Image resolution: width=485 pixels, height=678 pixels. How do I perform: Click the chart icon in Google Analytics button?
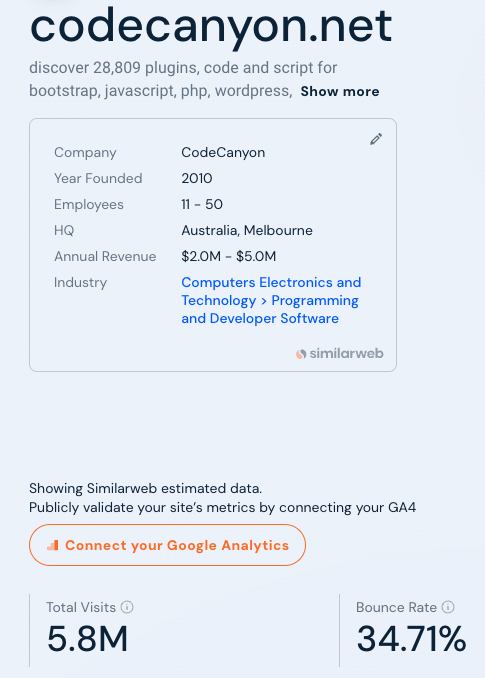[x=53, y=545]
